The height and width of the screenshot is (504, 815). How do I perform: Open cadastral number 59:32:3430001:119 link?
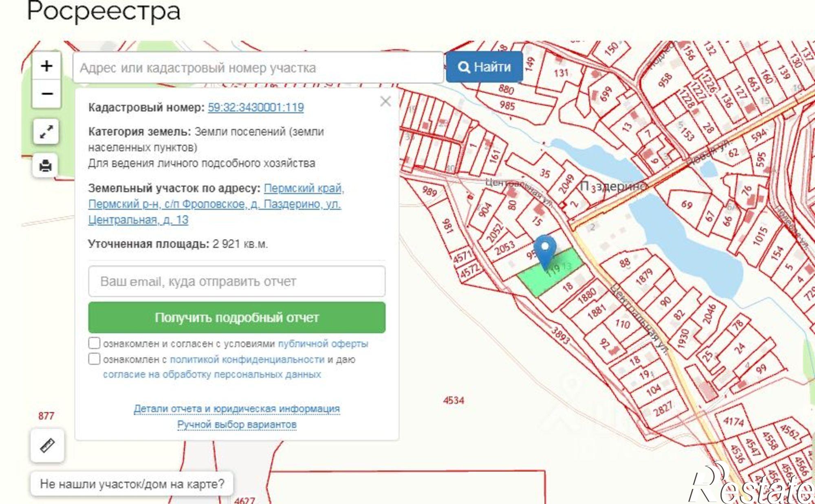point(256,107)
